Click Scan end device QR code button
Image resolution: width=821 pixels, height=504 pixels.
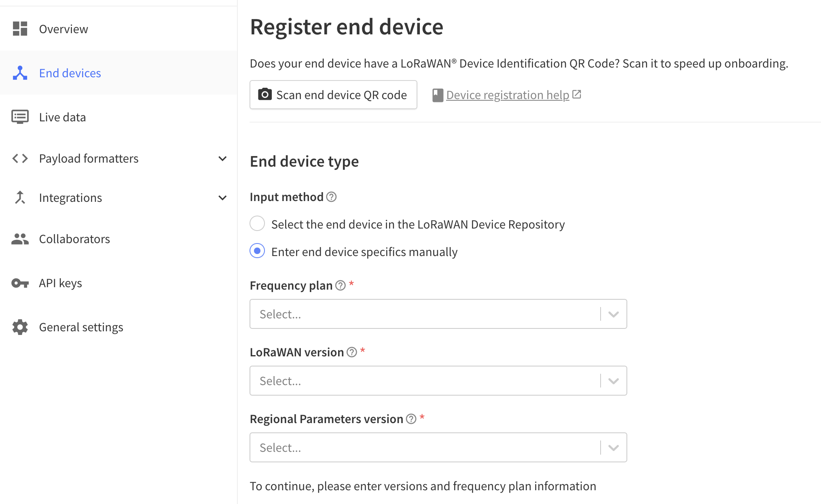[333, 95]
